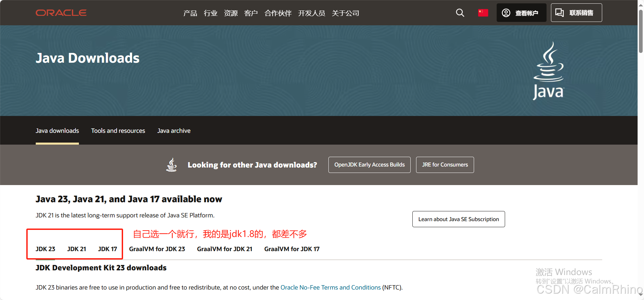The width and height of the screenshot is (644, 300).
Task: Click 'JDK Development Kit 23 downloads' heading
Action: (101, 268)
